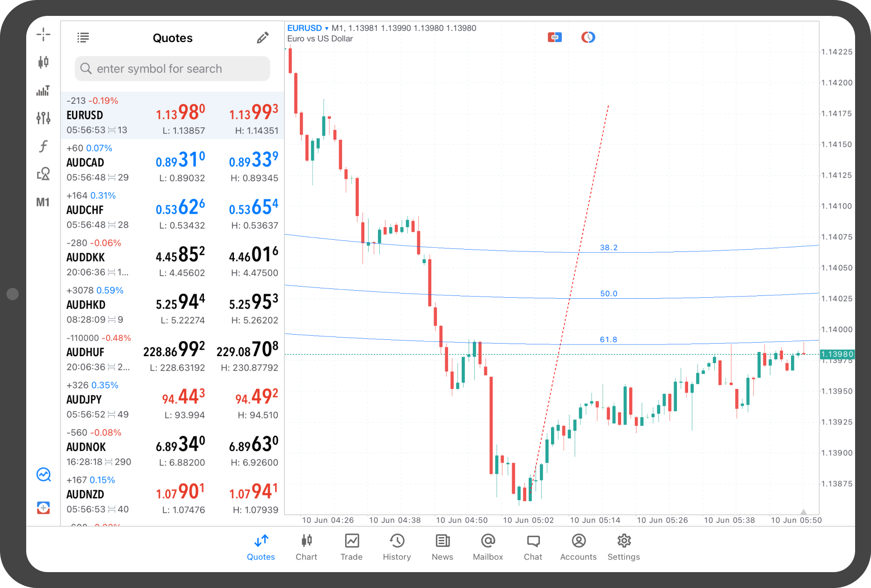Open chart settings sliders icon
Image resolution: width=871 pixels, height=588 pixels.
click(43, 118)
